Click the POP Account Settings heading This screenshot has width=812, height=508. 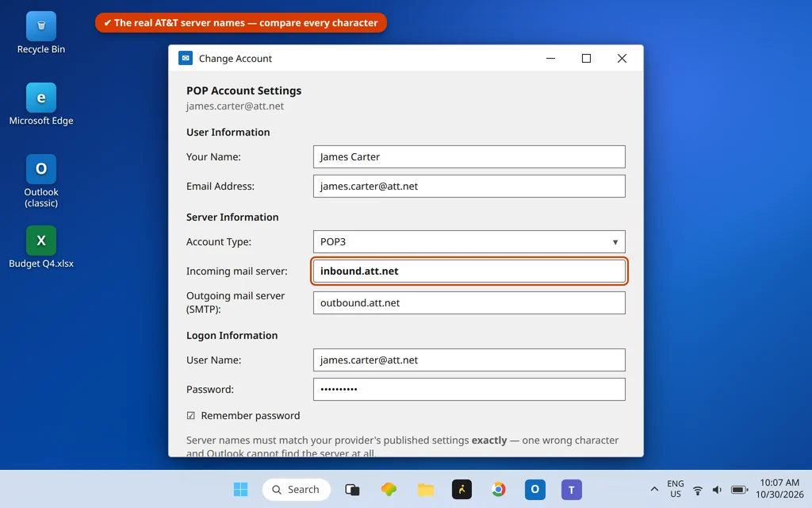[244, 90]
